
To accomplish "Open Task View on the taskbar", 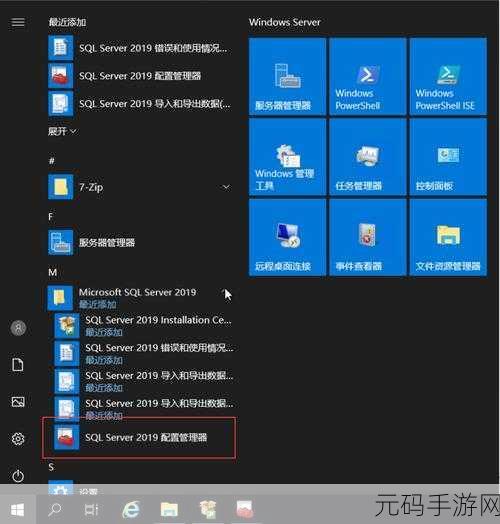I will click(91, 510).
